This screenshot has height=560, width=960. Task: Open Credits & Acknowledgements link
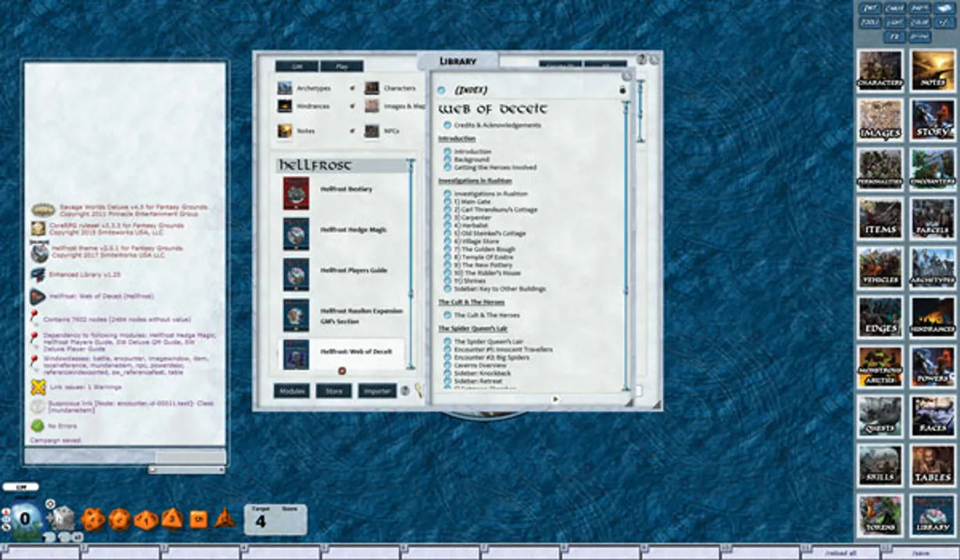497,125
